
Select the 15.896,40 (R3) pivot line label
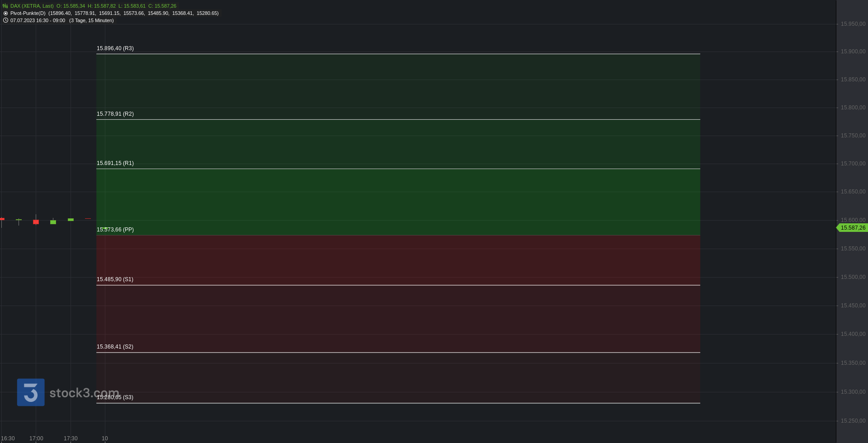pos(115,48)
